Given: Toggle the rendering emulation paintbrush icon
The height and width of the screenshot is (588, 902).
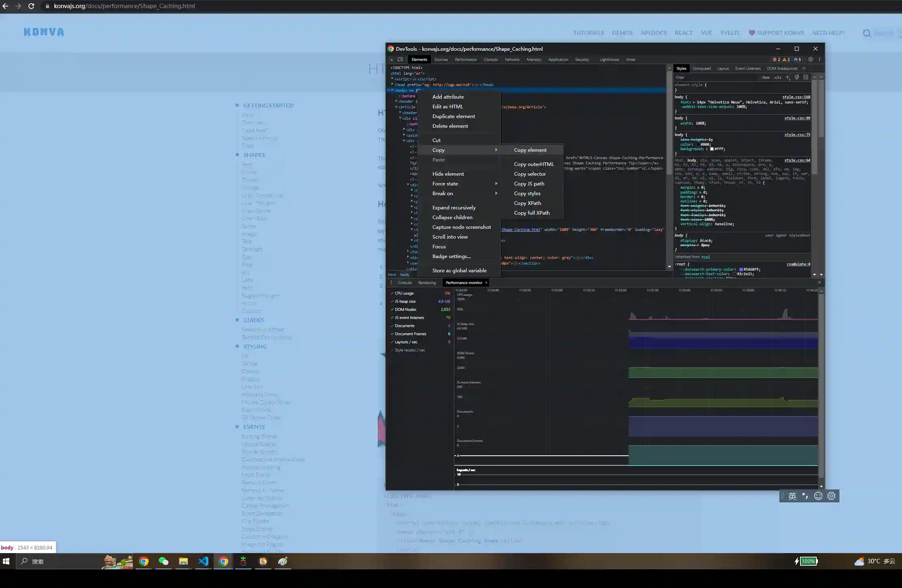Looking at the screenshot, I should pos(797,77).
